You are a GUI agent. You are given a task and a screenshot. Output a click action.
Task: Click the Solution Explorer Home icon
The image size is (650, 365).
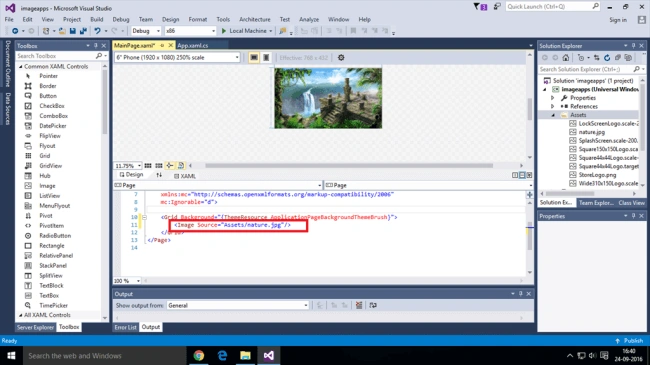[x=565, y=58]
